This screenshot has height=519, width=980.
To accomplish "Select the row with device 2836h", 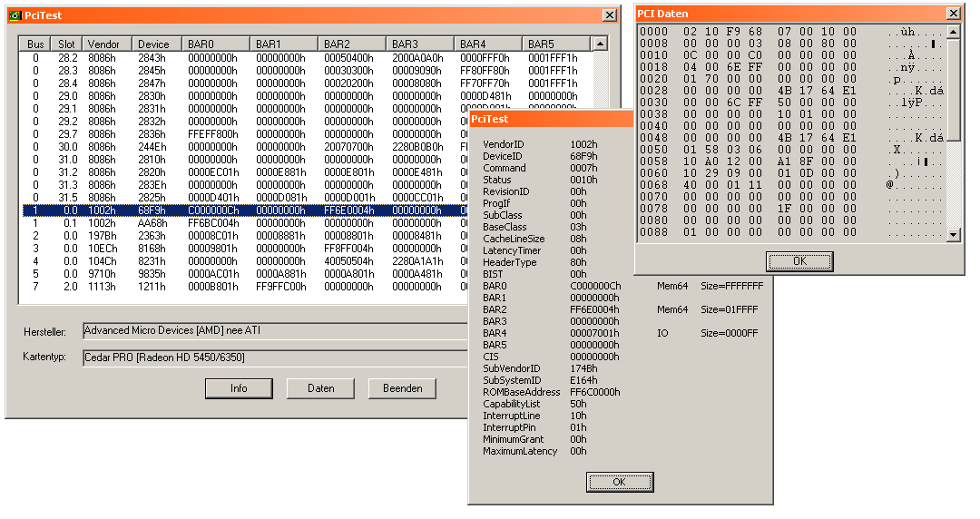I will pos(245,134).
